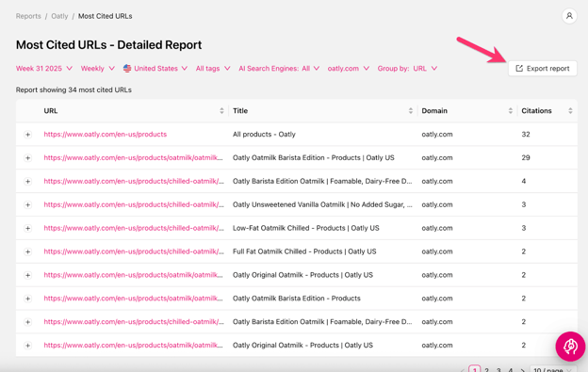This screenshot has width=588, height=372.
Task: Open the Group by URL dropdown
Action: [407, 69]
